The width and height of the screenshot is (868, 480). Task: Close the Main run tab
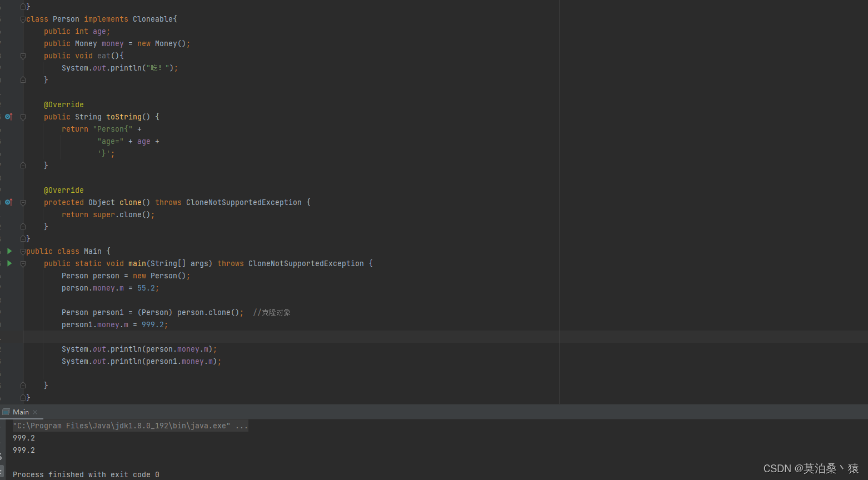pyautogui.click(x=34, y=412)
